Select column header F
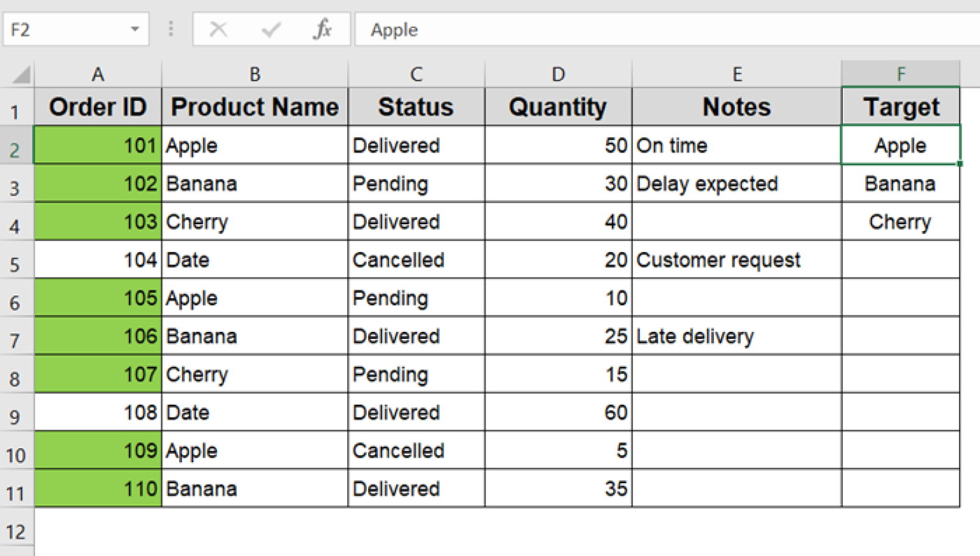The width and height of the screenshot is (980, 556). (x=900, y=73)
